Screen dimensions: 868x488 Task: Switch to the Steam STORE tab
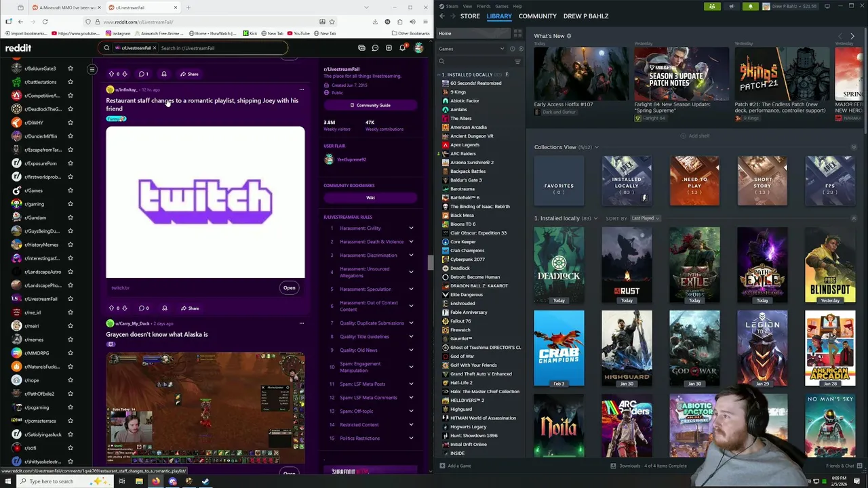470,16
